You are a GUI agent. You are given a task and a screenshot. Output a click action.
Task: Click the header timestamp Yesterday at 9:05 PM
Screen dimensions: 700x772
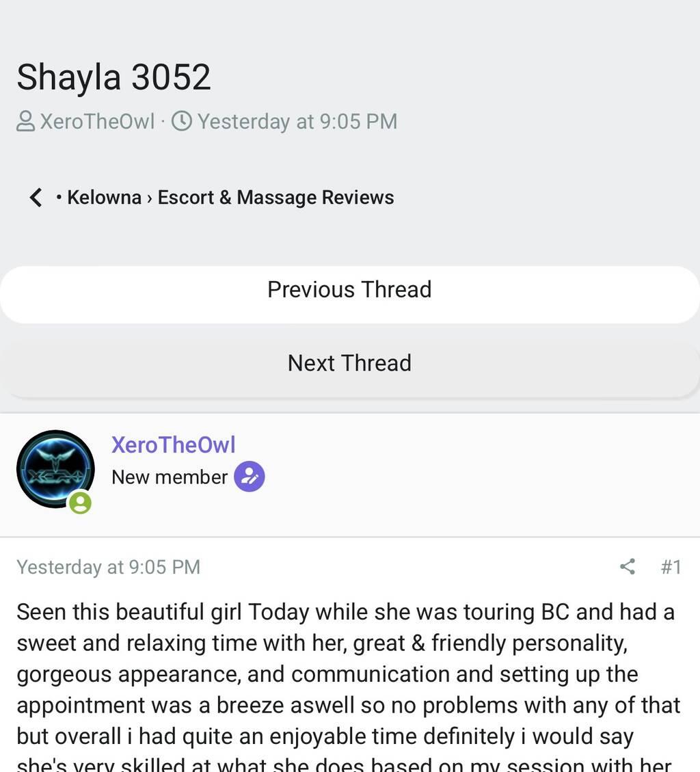297,122
